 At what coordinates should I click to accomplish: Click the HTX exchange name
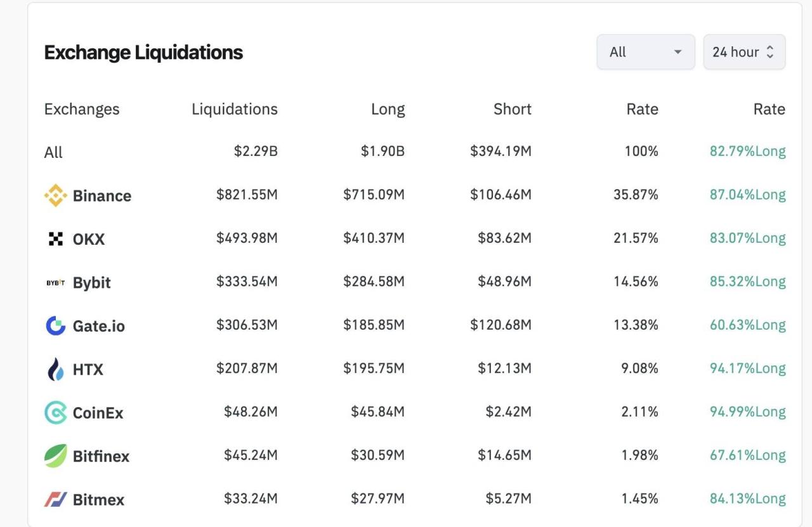[x=88, y=370]
